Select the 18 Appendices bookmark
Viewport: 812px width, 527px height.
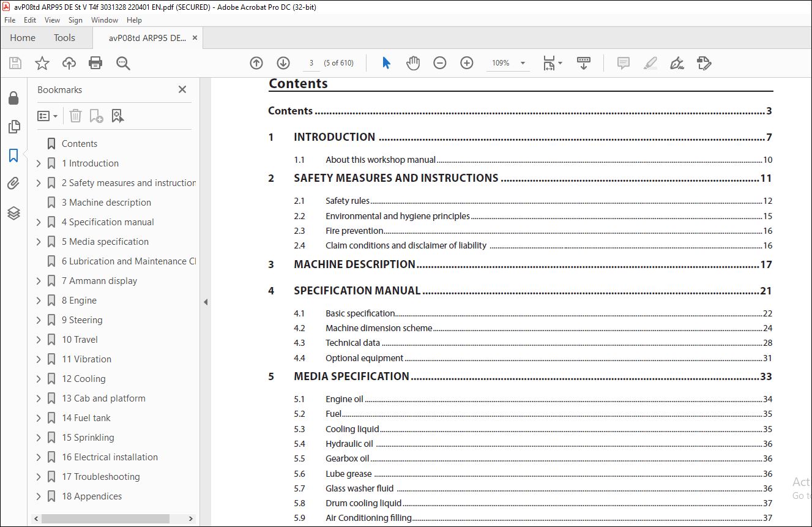[92, 496]
